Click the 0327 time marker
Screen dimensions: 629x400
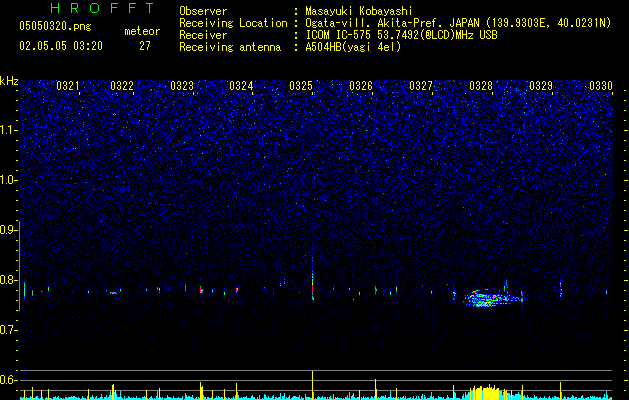pos(421,86)
